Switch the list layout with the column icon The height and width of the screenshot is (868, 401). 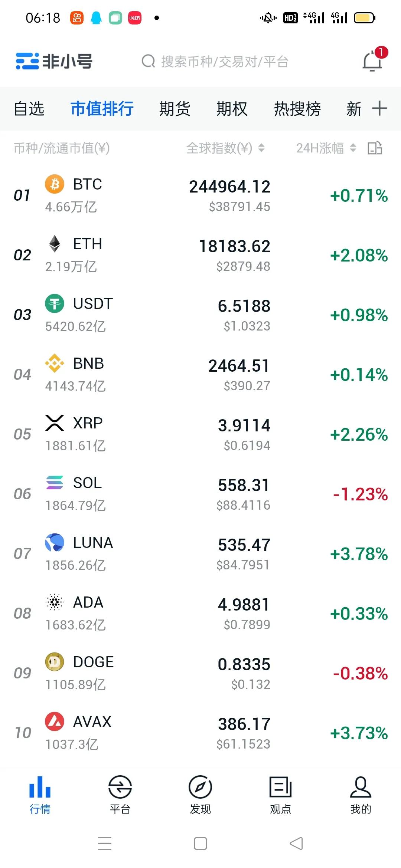tap(375, 148)
